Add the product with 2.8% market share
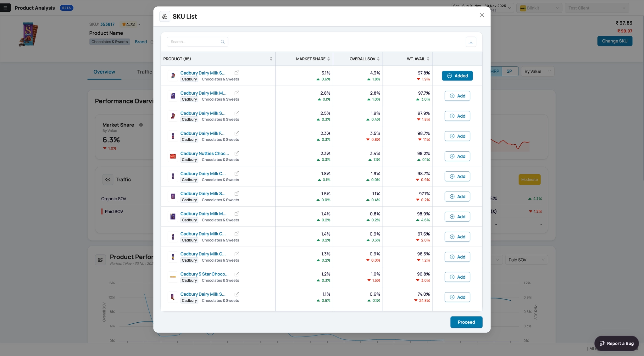The width and height of the screenshot is (644, 356). [x=457, y=96]
